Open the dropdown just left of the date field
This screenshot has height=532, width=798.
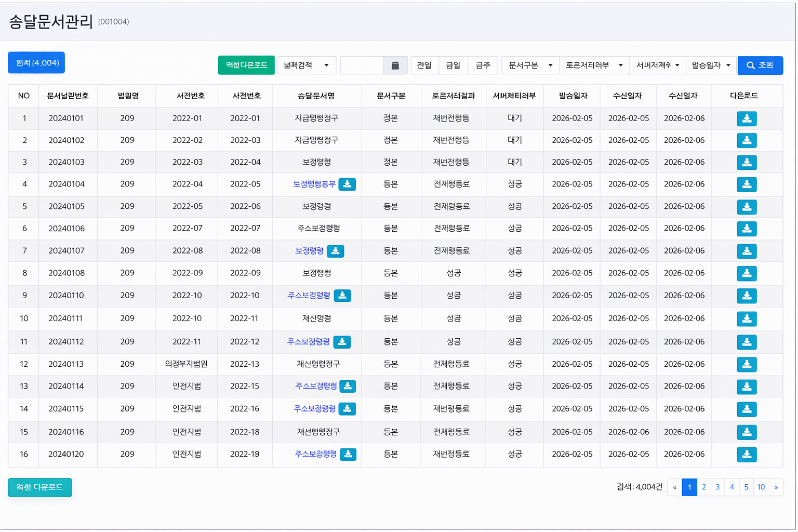tap(307, 65)
